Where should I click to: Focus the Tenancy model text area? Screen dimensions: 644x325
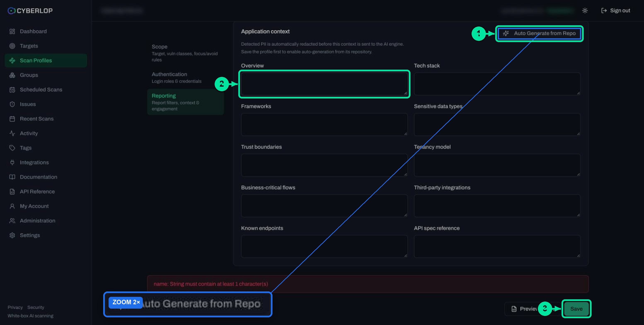[497, 165]
